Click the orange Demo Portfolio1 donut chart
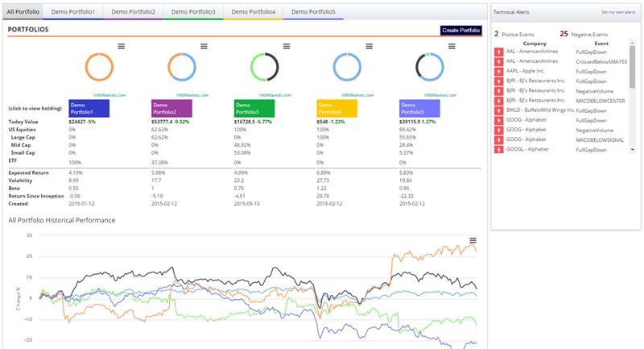 tap(99, 67)
